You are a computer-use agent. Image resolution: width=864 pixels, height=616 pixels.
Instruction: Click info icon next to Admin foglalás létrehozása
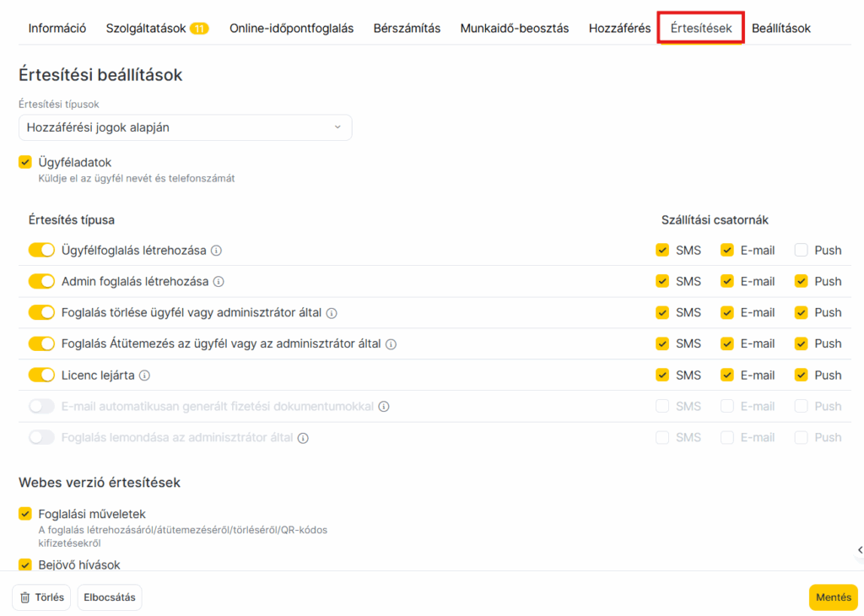point(219,282)
